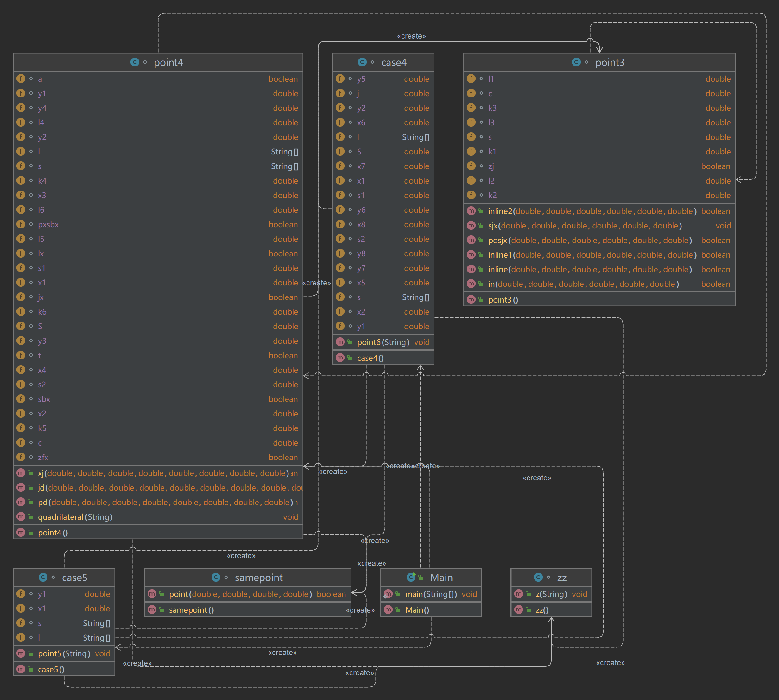Screen dimensions: 779x700
Task: Click the method icon for pdsjx in point3
Action: coord(471,240)
